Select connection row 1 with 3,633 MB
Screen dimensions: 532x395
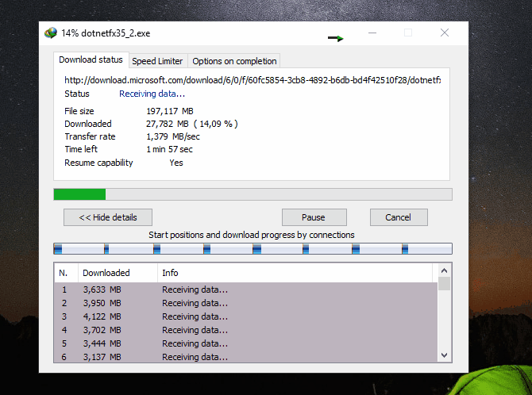pyautogui.click(x=245, y=290)
